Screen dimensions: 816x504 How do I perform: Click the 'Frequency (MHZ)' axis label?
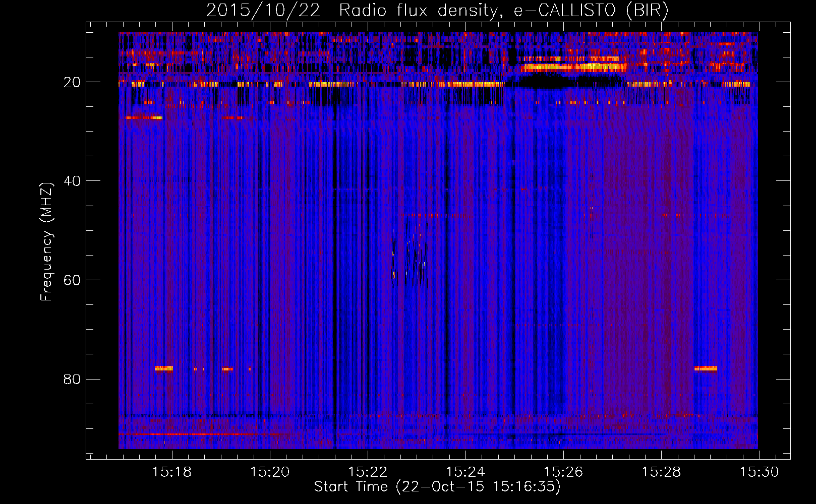click(x=46, y=242)
